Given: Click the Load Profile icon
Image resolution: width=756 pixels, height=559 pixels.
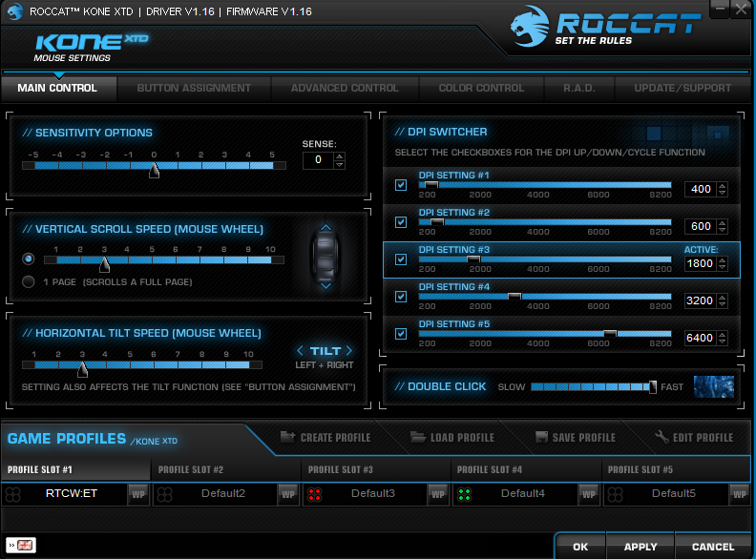Looking at the screenshot, I should coord(417,437).
